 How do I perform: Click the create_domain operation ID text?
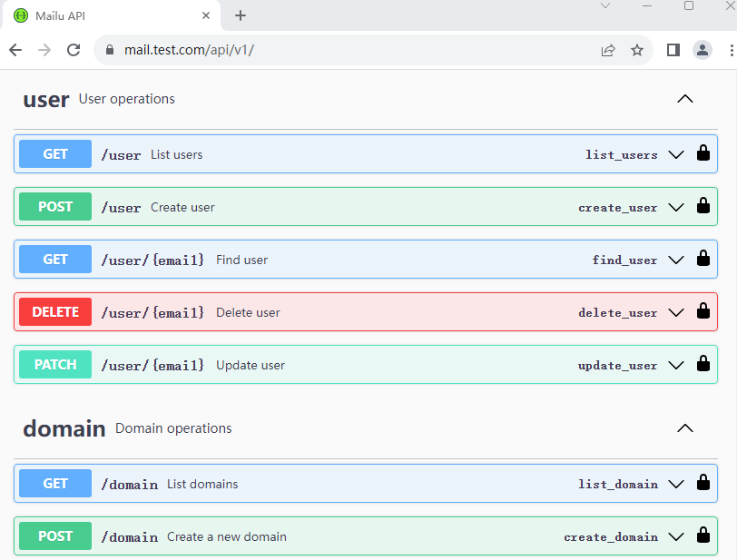pos(611,537)
